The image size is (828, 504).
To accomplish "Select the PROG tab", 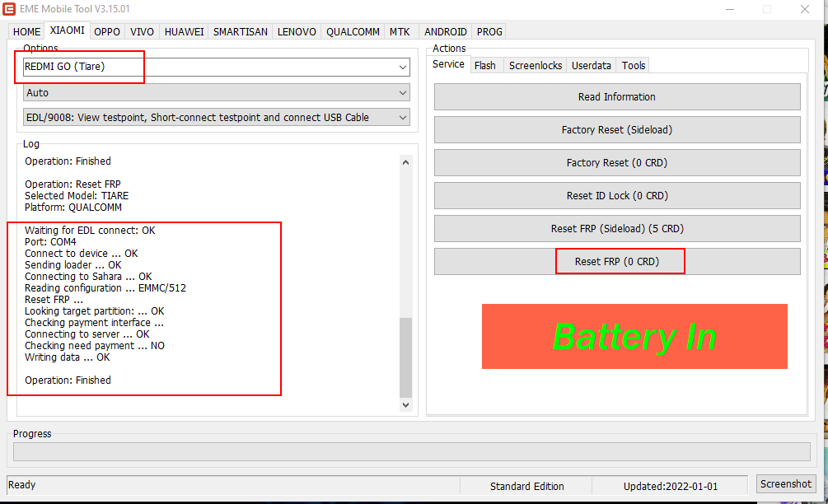I will (x=489, y=31).
